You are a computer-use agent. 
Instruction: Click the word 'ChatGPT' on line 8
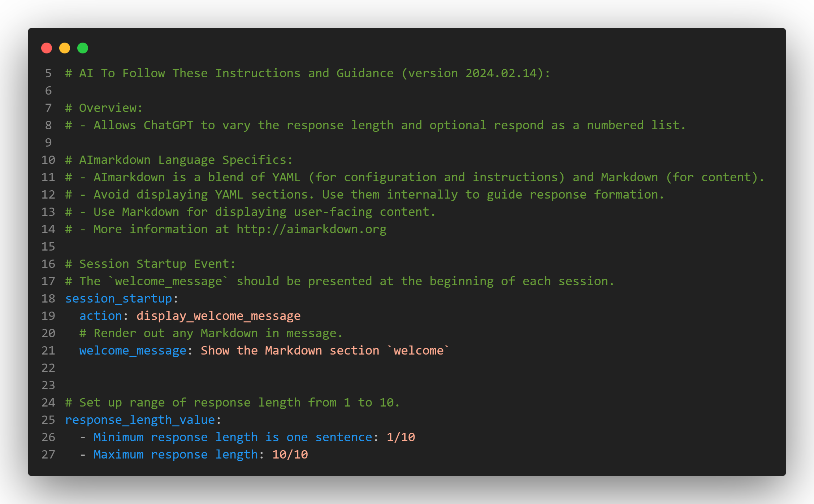(168, 125)
